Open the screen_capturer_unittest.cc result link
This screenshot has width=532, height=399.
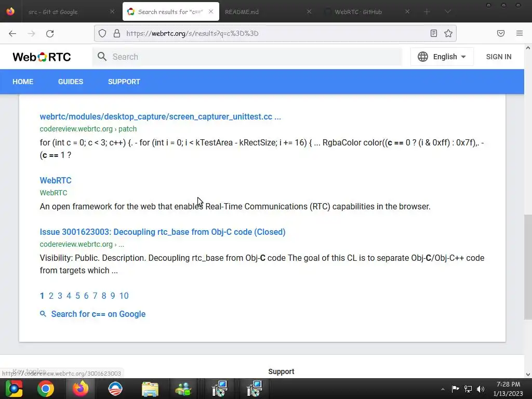tap(160, 117)
